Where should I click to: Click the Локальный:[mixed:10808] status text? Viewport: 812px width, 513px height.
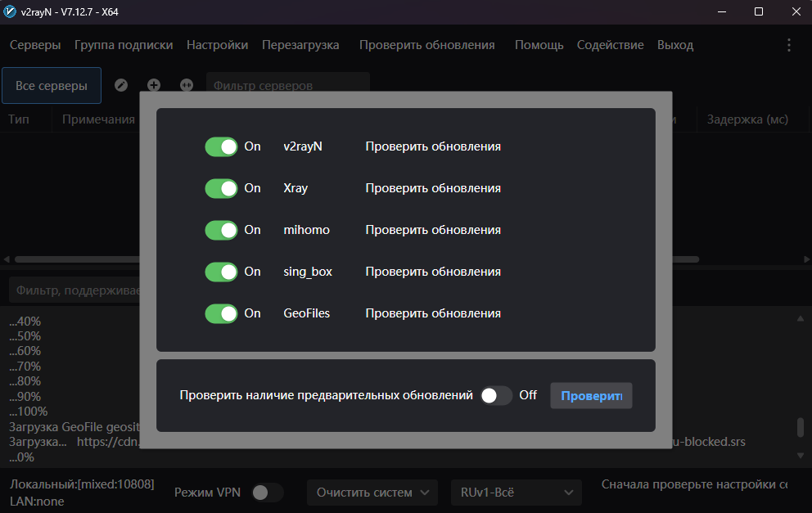pos(82,484)
